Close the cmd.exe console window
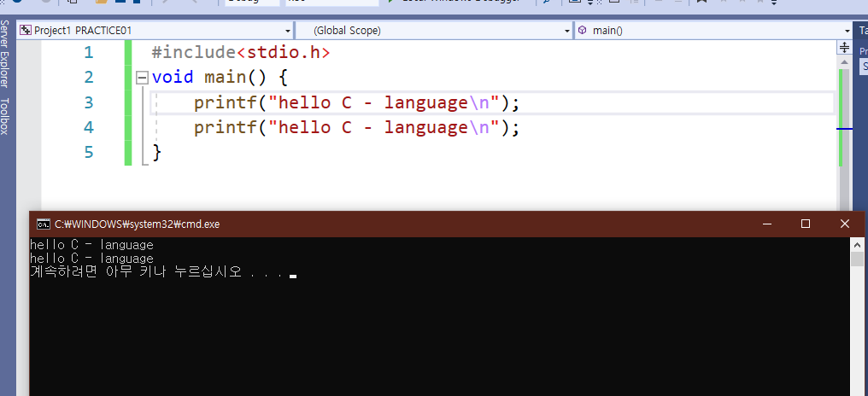The height and width of the screenshot is (396, 868). tap(845, 224)
